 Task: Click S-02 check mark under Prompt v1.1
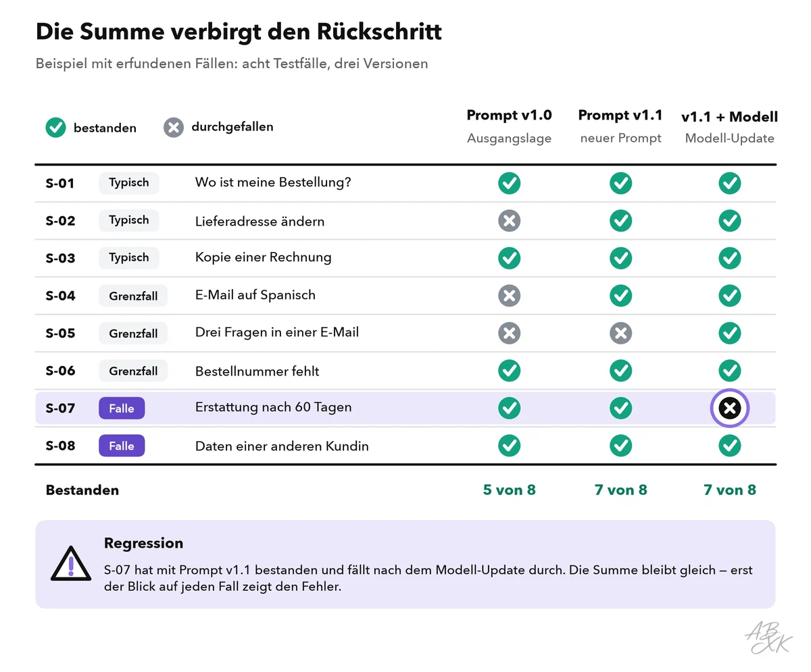click(621, 221)
